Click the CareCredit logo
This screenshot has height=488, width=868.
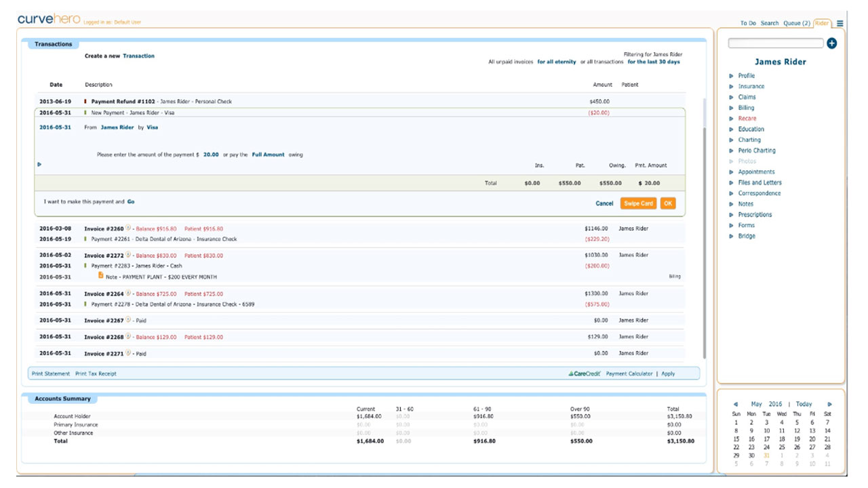click(x=585, y=373)
